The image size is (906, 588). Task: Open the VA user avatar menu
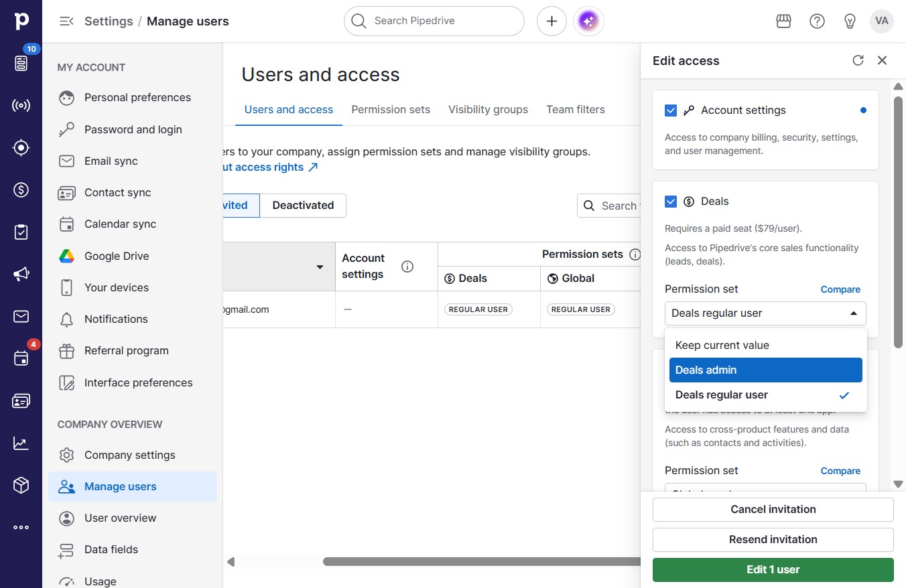[x=882, y=21]
